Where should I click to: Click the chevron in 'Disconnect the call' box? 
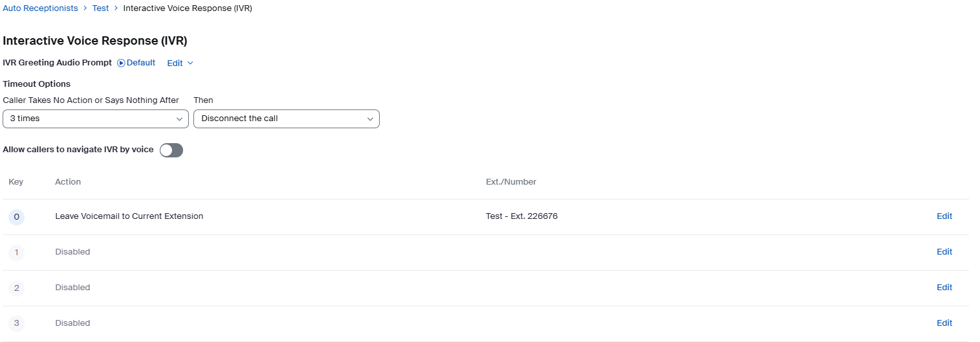coord(371,119)
